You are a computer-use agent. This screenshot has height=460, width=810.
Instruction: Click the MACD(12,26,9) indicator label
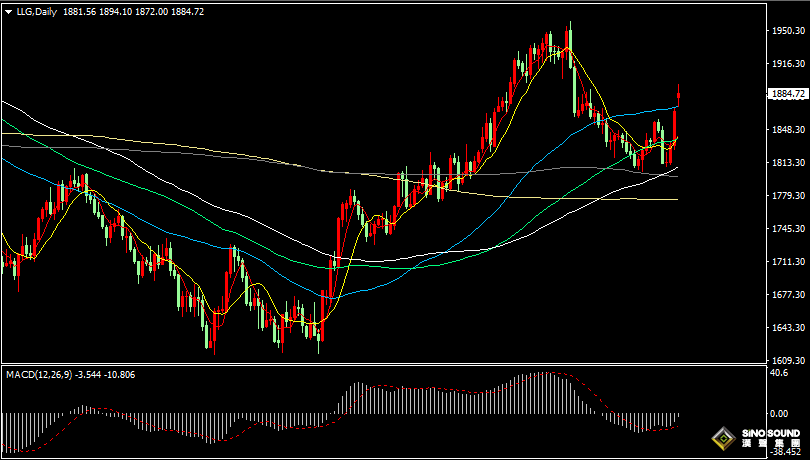(x=39, y=375)
